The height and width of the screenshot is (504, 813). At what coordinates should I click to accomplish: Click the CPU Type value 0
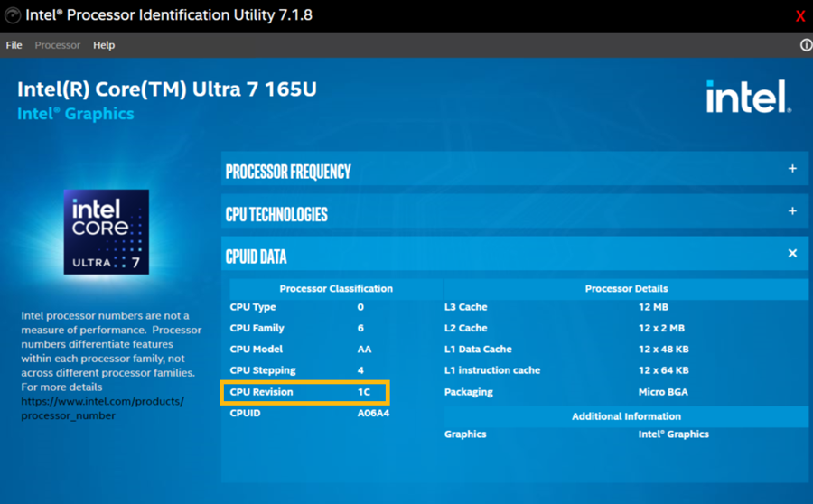360,307
